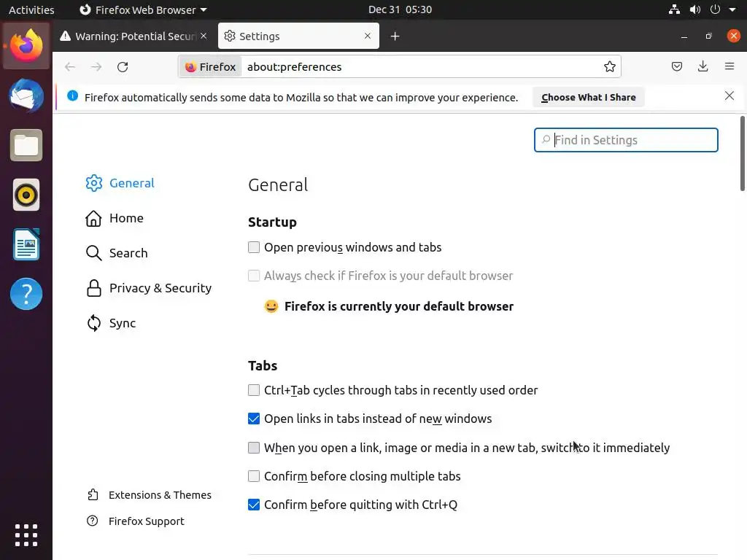Launch Thunderbird Mail from the dock

tap(26, 96)
